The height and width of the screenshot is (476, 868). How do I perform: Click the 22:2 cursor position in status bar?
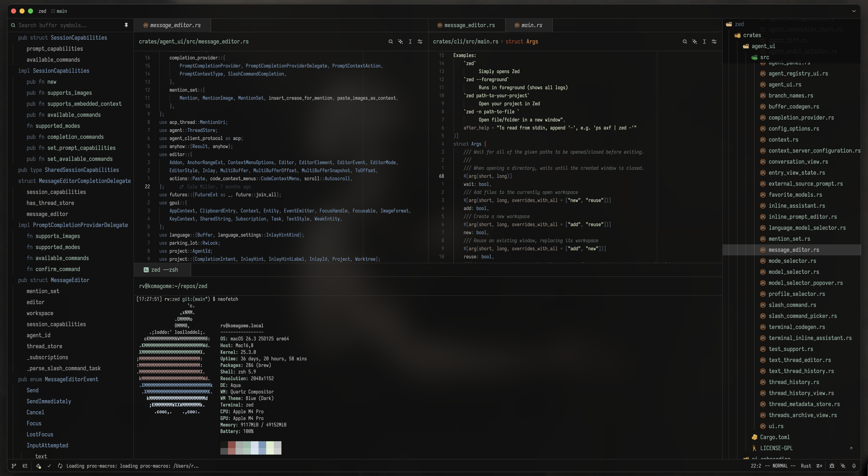click(756, 466)
